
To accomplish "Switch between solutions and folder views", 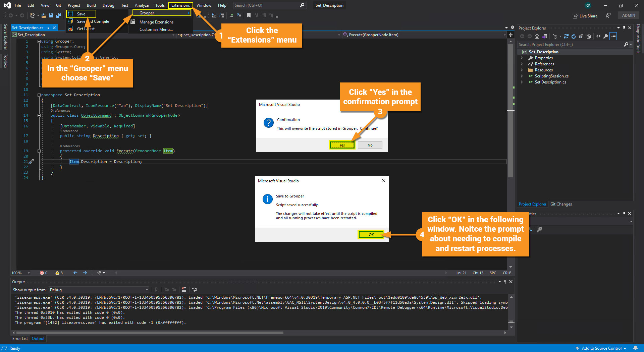I will [544, 36].
